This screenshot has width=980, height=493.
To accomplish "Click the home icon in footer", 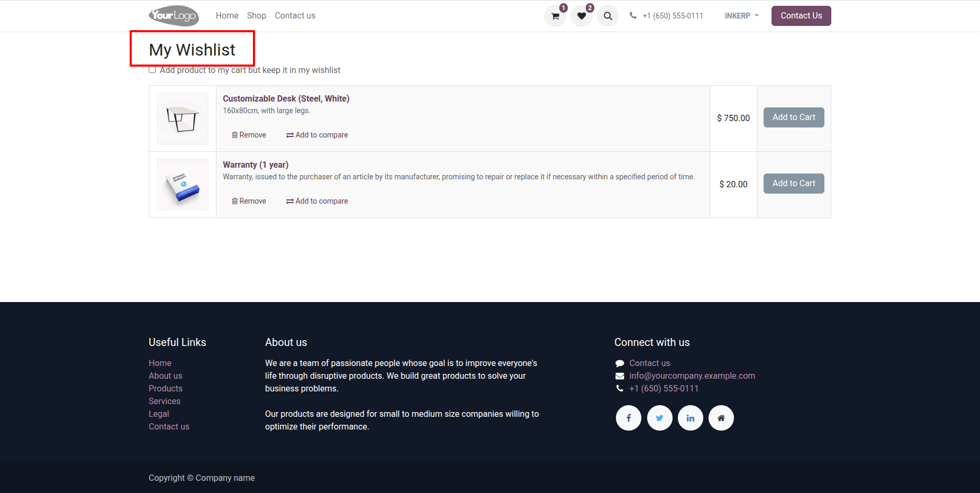I will pyautogui.click(x=721, y=418).
